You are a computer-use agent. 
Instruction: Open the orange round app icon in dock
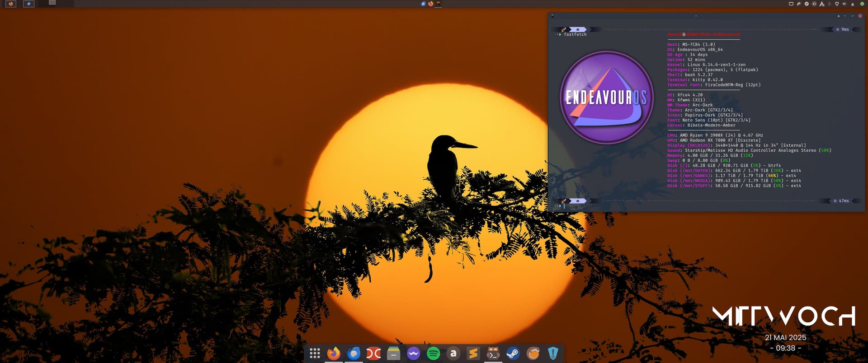(x=533, y=354)
